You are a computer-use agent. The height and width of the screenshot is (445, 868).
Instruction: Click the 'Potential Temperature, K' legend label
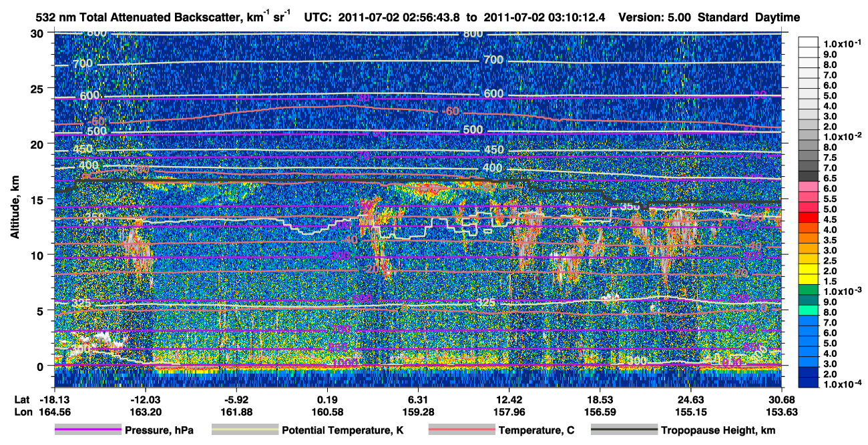(343, 430)
